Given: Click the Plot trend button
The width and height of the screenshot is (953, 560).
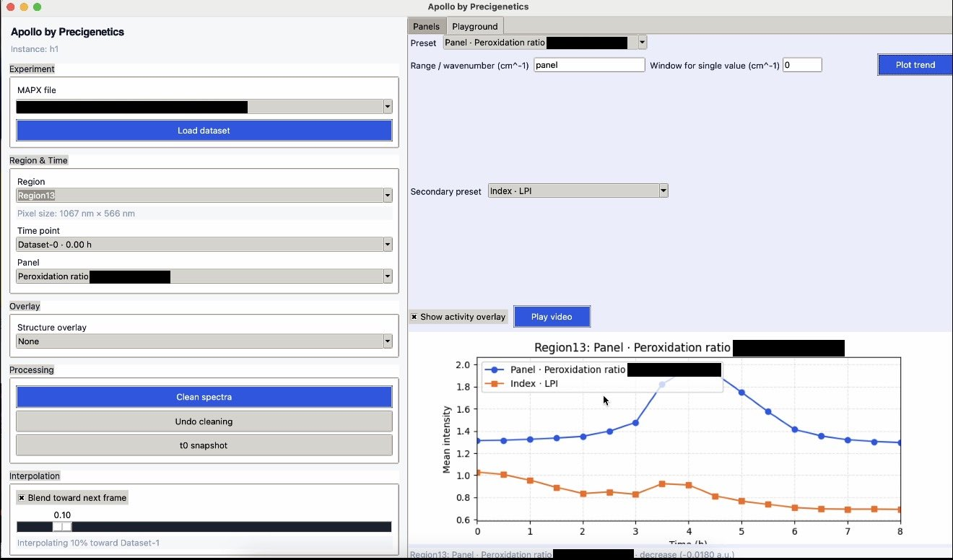Looking at the screenshot, I should (x=915, y=65).
